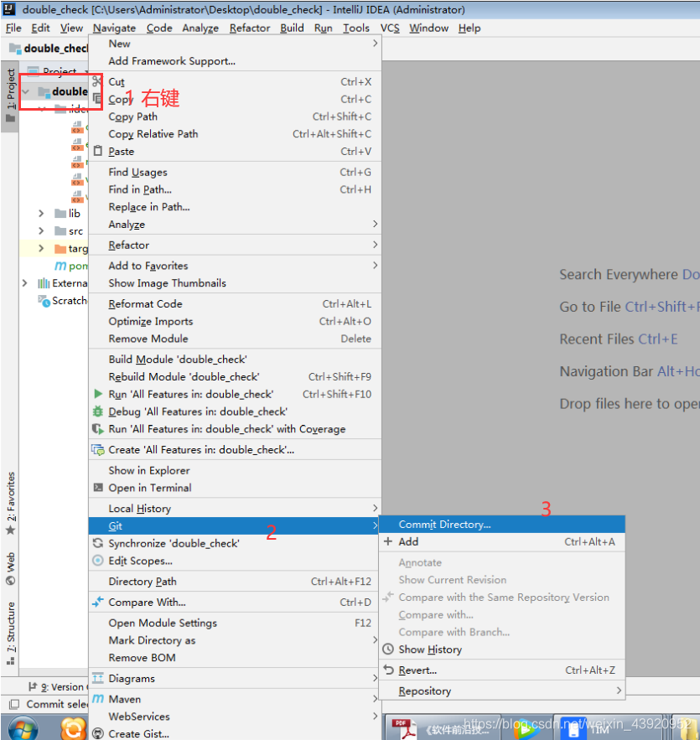This screenshot has height=740, width=700.
Task: Click the Paste clipboard icon
Action: (98, 151)
